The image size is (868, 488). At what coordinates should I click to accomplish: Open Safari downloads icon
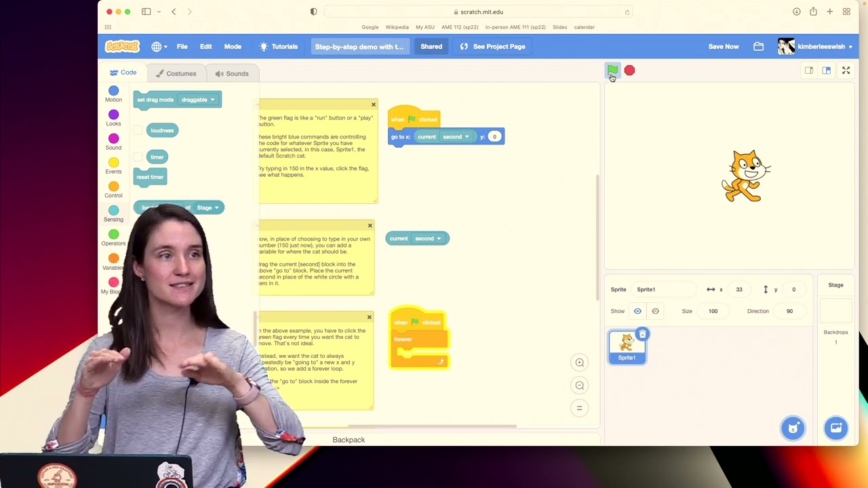pos(796,12)
